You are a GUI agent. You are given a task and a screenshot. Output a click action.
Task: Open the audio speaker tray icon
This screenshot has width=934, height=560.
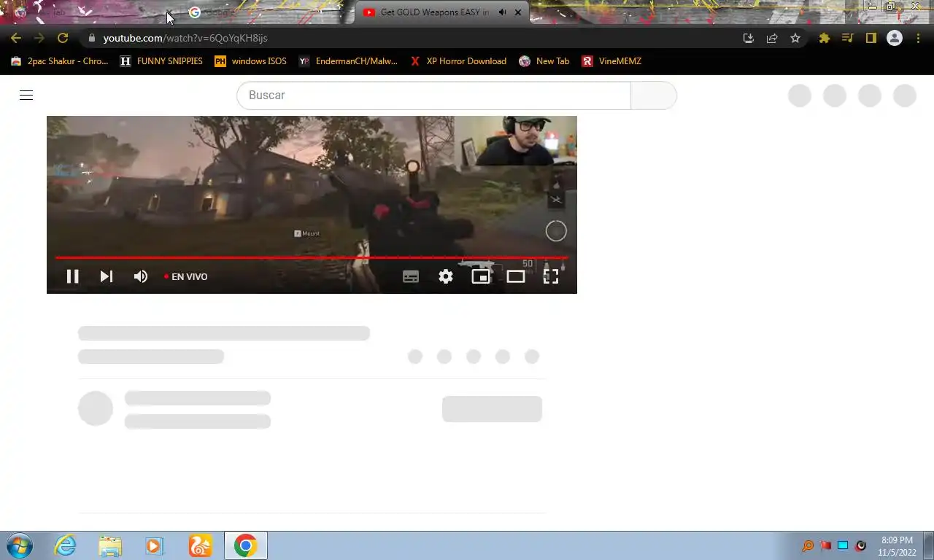pos(860,545)
